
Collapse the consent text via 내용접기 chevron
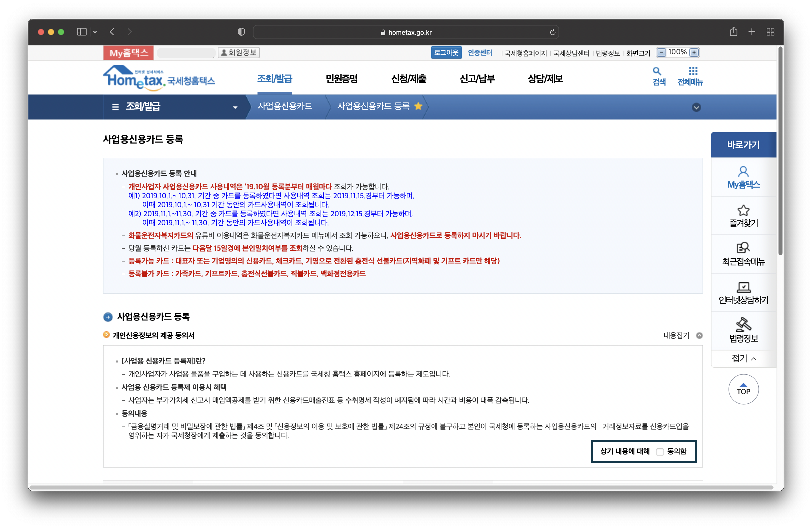(700, 335)
